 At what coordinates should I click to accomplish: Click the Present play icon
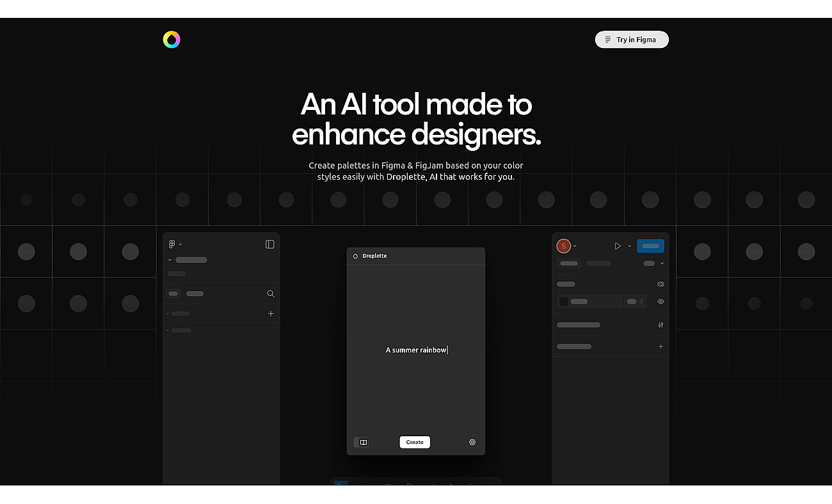click(618, 246)
